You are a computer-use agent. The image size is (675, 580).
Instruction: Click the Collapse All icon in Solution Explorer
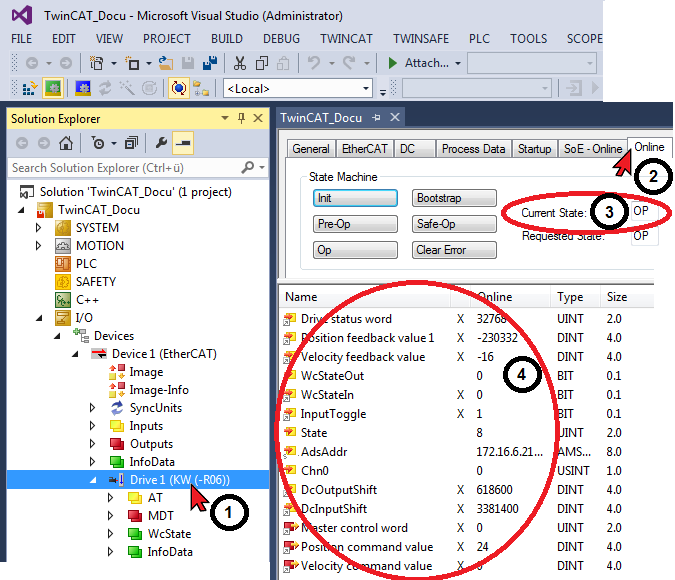click(131, 143)
